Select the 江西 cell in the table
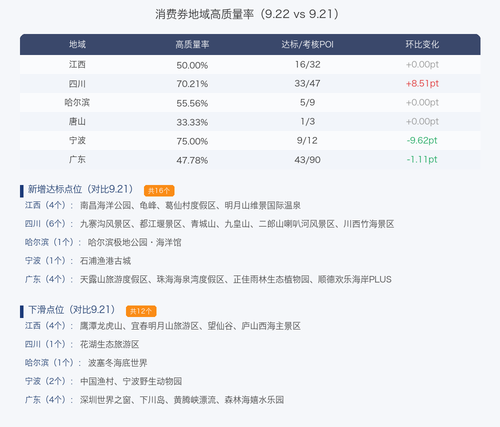 (77, 64)
